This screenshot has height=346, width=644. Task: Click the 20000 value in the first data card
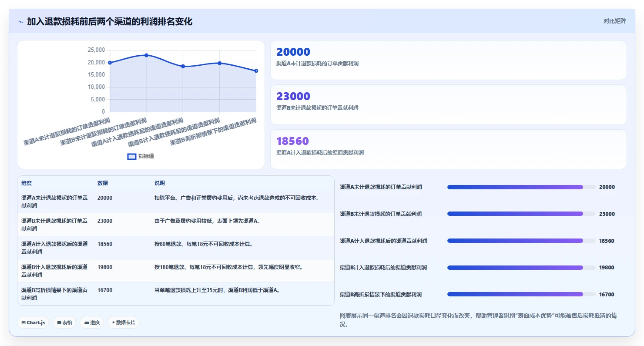pyautogui.click(x=293, y=52)
